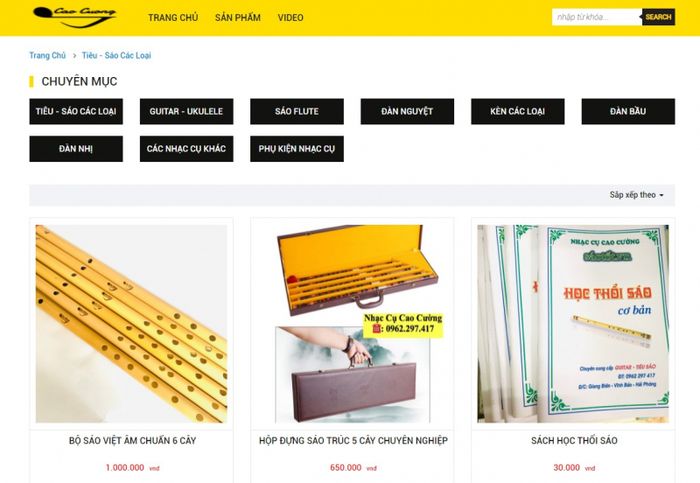
Task: Open Các Nhạc Cụ Khác category
Action: (x=186, y=149)
